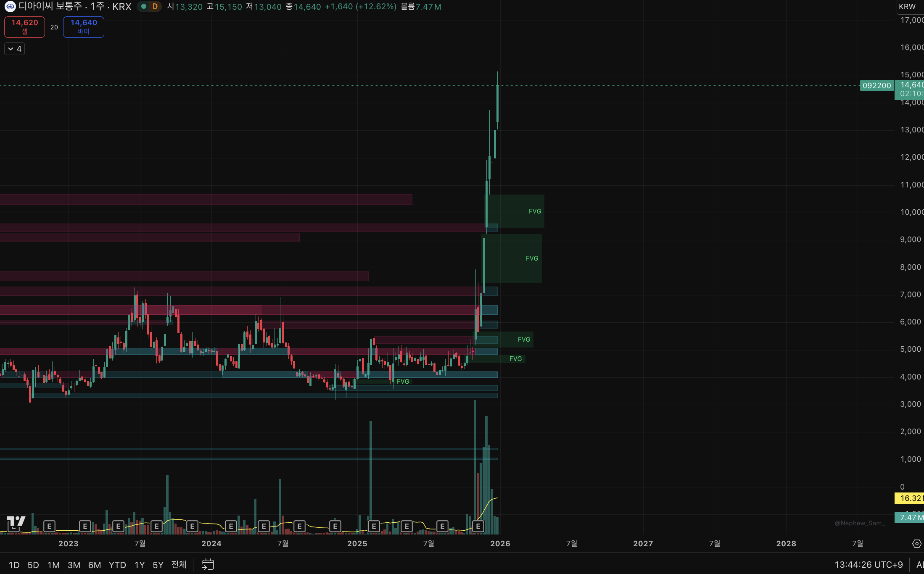This screenshot has width=924, height=574.
Task: Select 전체 all-time range
Action: 179,565
